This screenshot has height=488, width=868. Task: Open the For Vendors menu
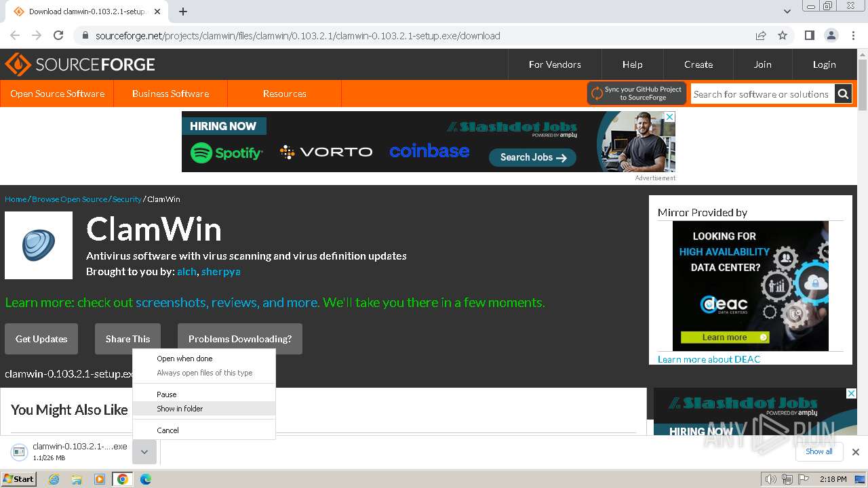coord(555,64)
